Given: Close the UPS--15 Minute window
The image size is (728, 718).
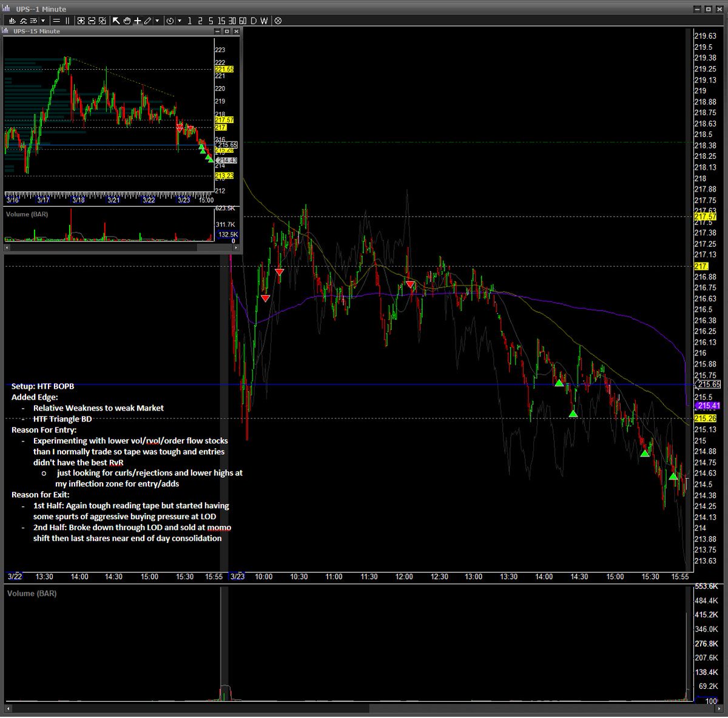Looking at the screenshot, I should 236,31.
